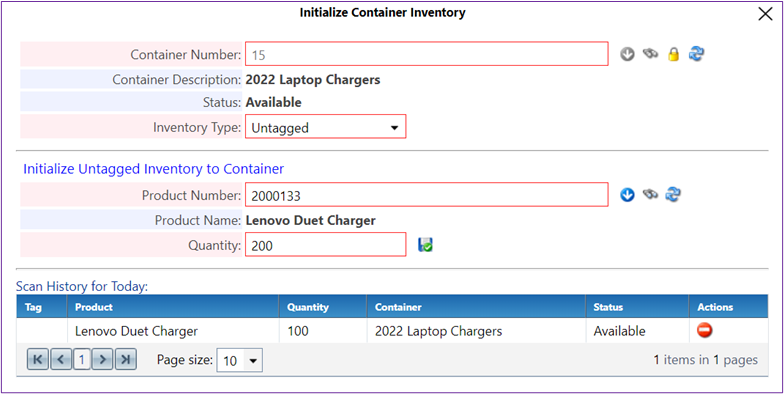Save quantity using the disk icon
The image size is (784, 394).
[x=425, y=245]
